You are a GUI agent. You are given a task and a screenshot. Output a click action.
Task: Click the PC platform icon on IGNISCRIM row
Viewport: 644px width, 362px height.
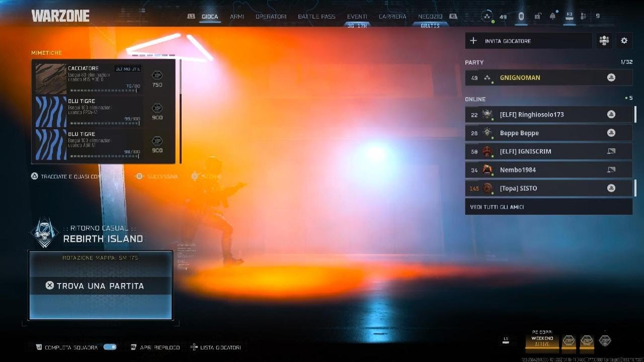pos(611,151)
